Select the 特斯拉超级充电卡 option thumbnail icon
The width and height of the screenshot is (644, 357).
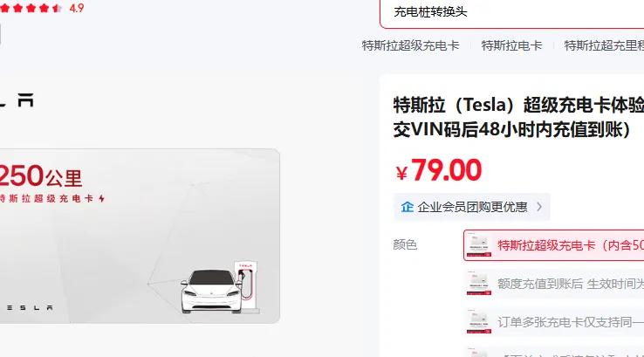(x=479, y=245)
